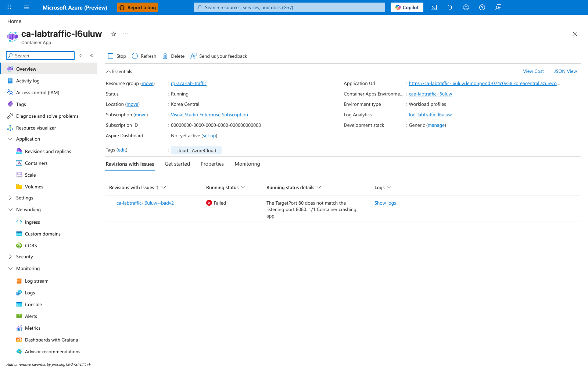588x368 pixels.
Task: Expand the Settings section
Action: pos(10,198)
